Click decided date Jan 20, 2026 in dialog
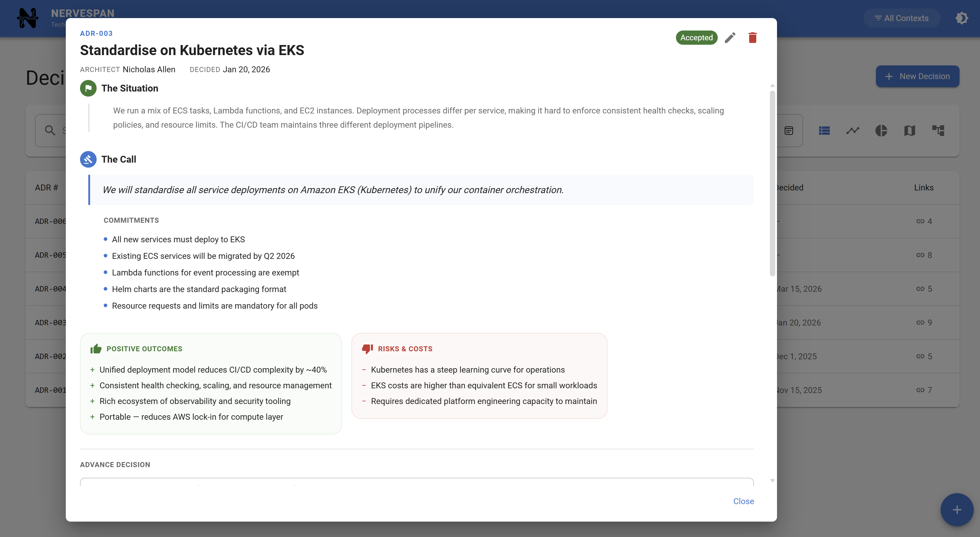Screen dimensions: 980x537 (246, 69)
